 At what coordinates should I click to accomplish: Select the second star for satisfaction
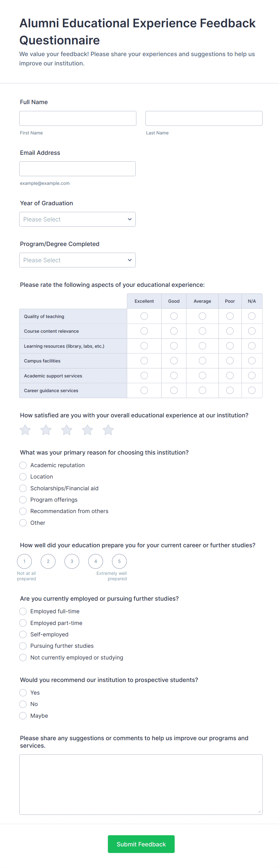pos(46,430)
